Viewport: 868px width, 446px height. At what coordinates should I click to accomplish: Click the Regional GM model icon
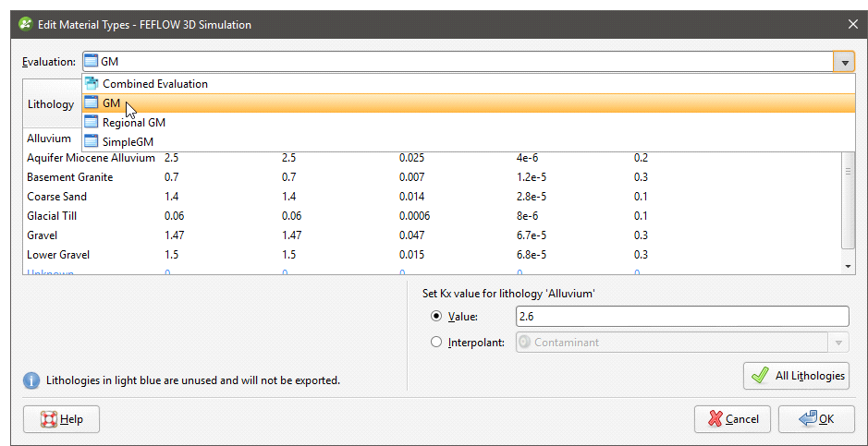[92, 123]
